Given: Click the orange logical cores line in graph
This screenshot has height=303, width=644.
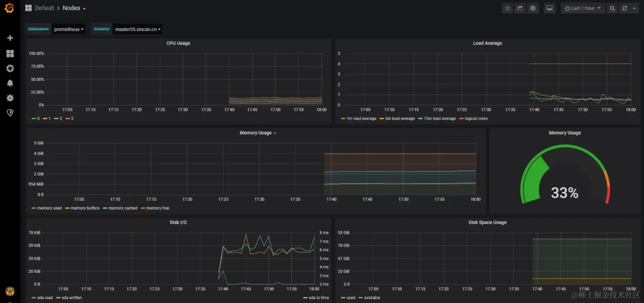Looking at the screenshot, I should pos(580,64).
